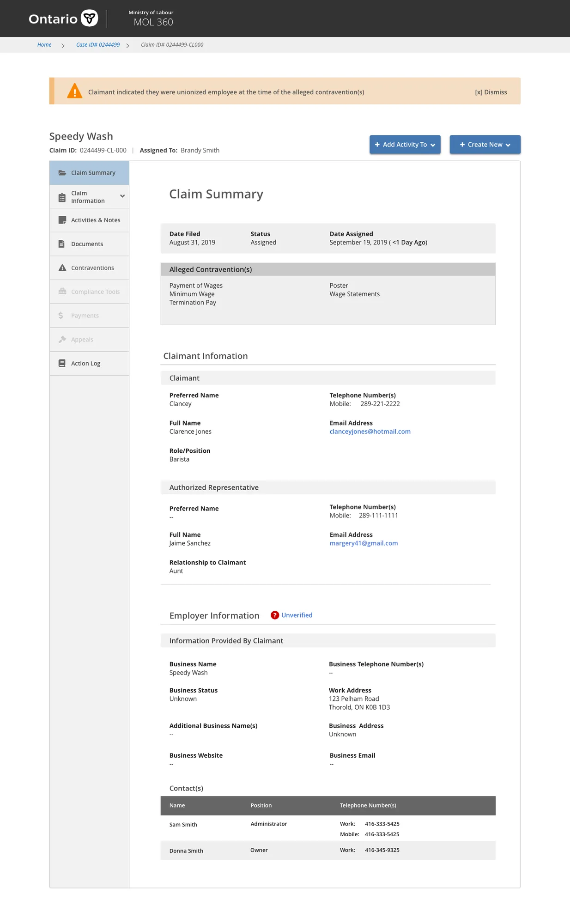Click the breadcrumb chevron after Case ID

(127, 45)
